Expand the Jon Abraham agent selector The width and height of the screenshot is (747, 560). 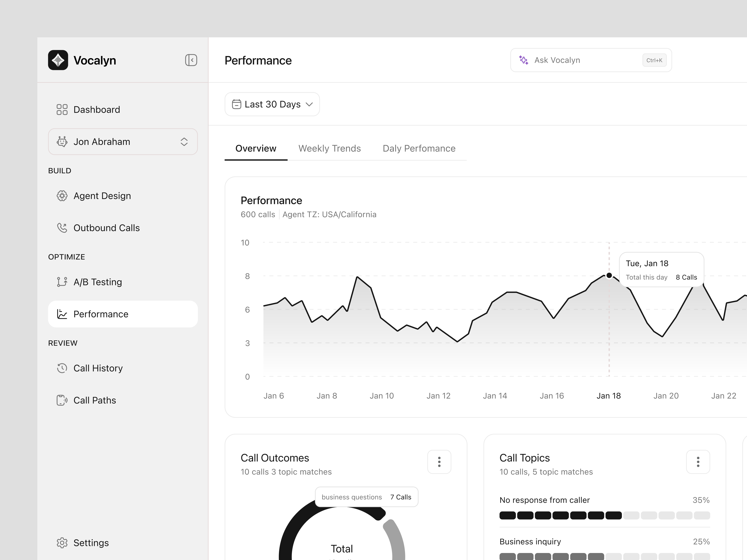coord(123,141)
